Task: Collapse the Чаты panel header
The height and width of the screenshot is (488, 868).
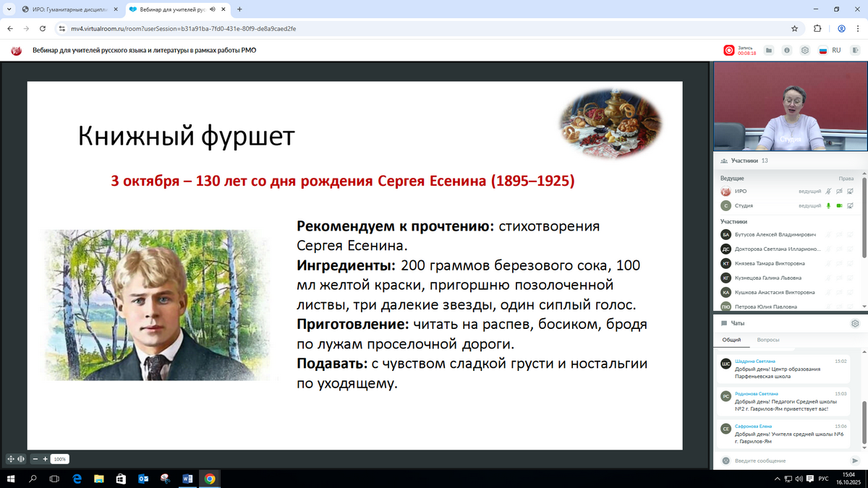Action: pos(737,323)
